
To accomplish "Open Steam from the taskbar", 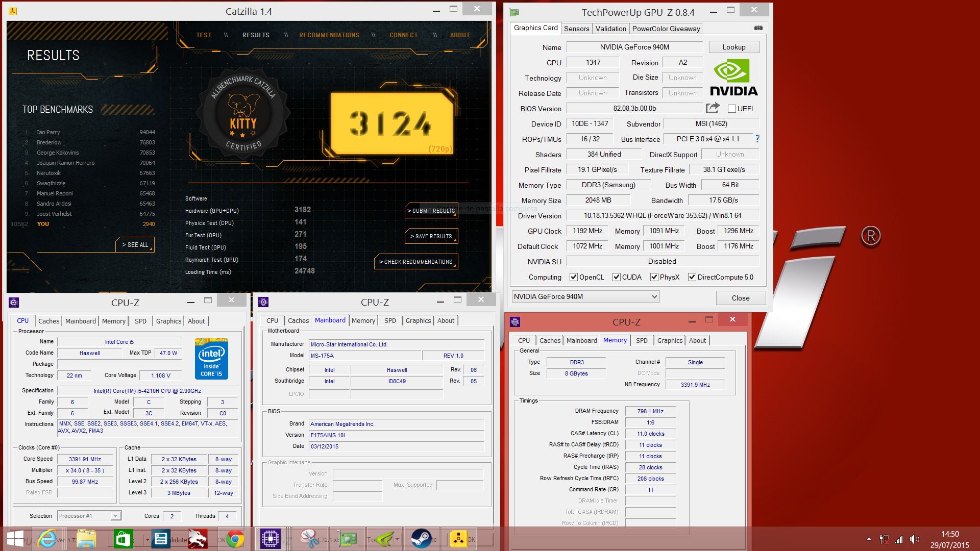I will coord(422,539).
